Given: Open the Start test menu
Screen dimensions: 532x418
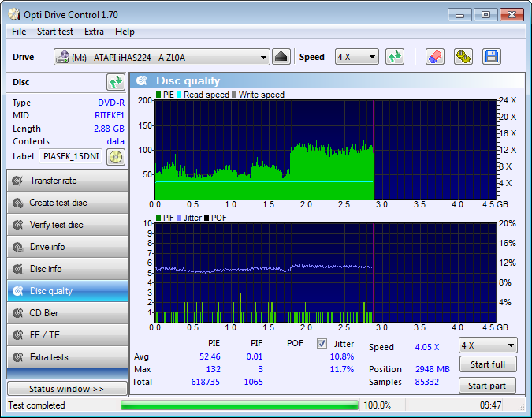Looking at the screenshot, I should pos(55,32).
